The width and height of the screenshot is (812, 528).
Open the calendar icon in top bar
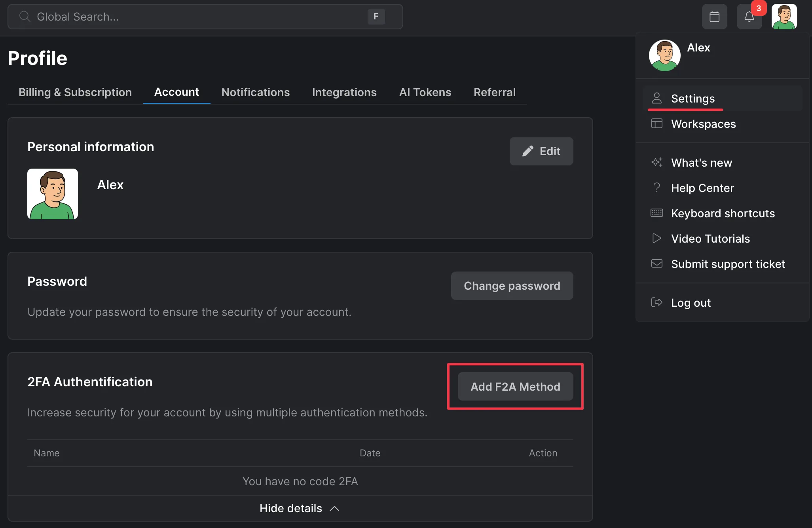point(714,16)
